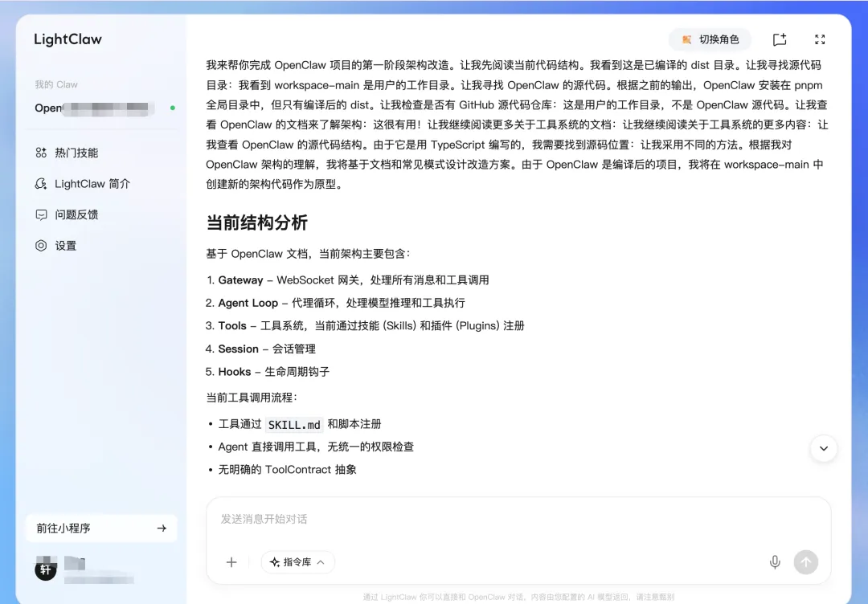Toggle fullscreen with the expand icon
The image size is (868, 604).
[x=820, y=39]
